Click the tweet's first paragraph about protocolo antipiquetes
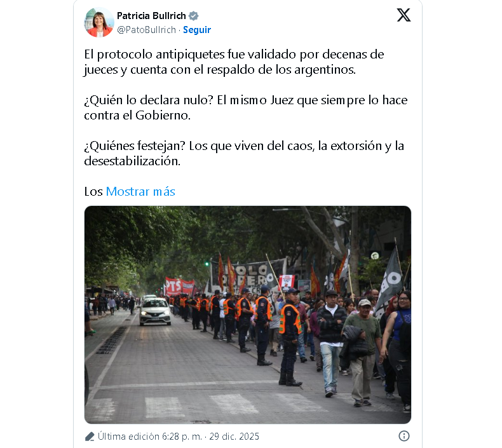Viewport: 502px width, 448px height. click(x=234, y=62)
